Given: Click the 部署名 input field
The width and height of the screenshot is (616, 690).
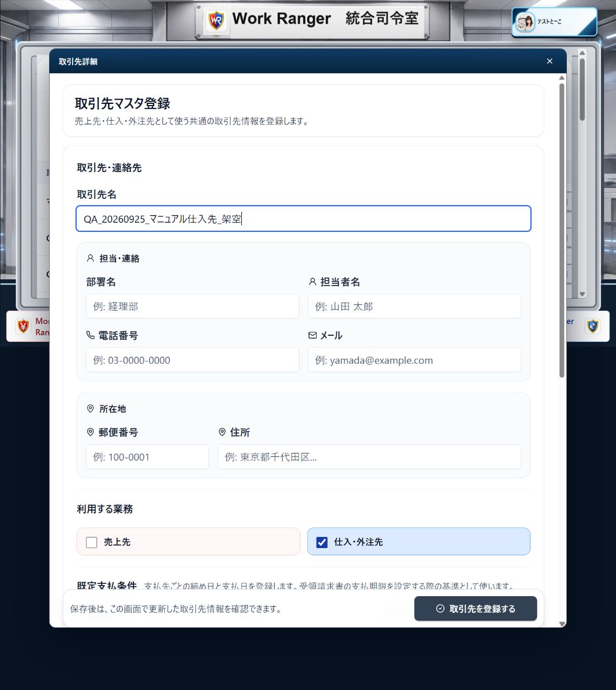Looking at the screenshot, I should click(193, 306).
